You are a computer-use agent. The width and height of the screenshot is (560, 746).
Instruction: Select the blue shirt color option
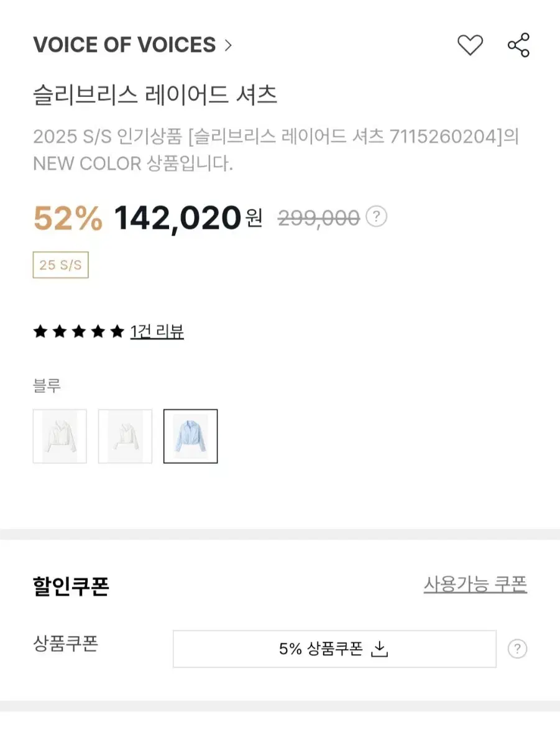pyautogui.click(x=191, y=436)
